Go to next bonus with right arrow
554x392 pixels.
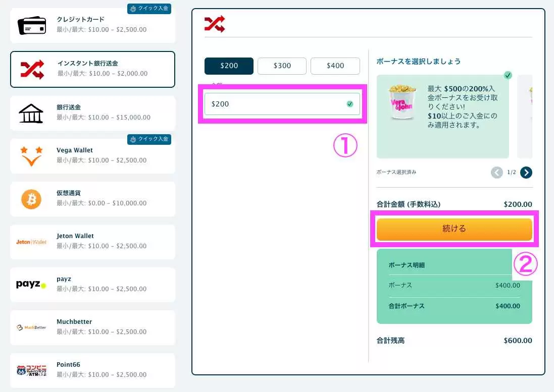coord(526,173)
